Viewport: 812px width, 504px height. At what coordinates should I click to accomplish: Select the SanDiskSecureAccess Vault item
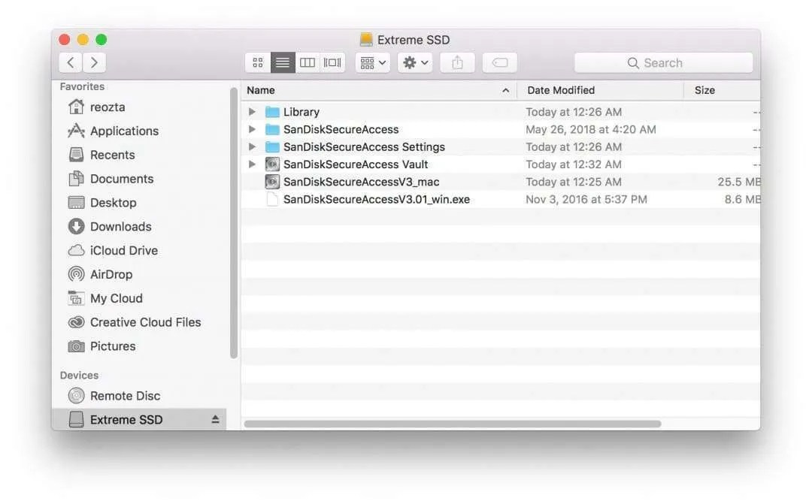pyautogui.click(x=501, y=164)
